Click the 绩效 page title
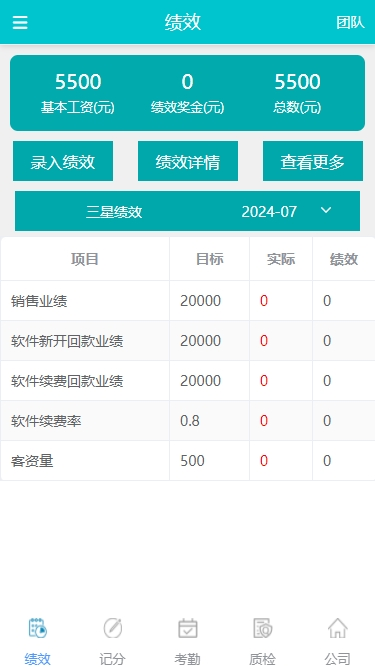The width and height of the screenshot is (375, 667). (x=183, y=22)
